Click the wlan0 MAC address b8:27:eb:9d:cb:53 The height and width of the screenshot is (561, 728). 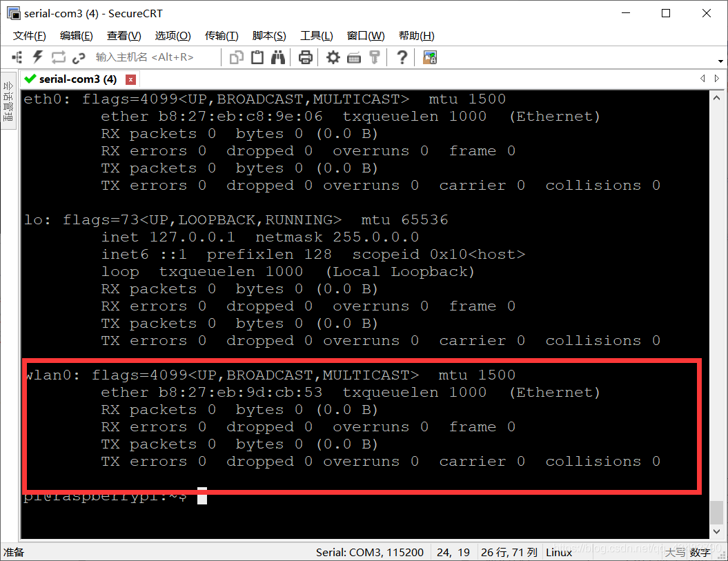(x=240, y=393)
